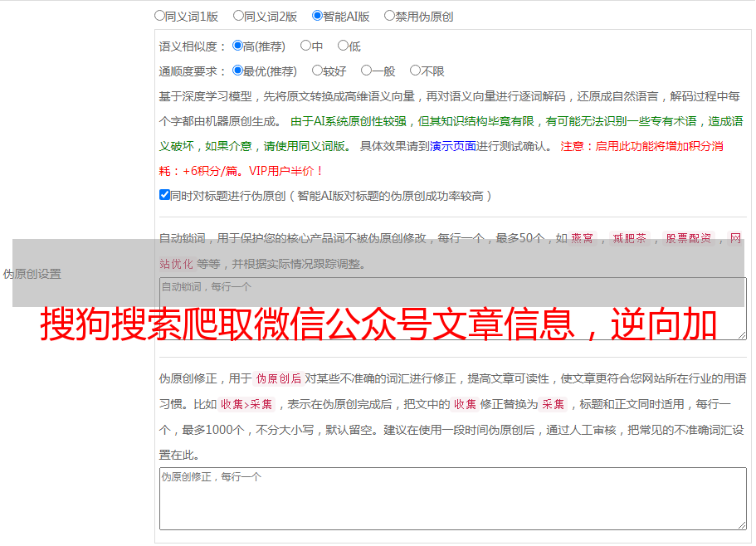756x546 pixels.
Task: Select 禁用伪原创 radio option
Action: pos(389,16)
